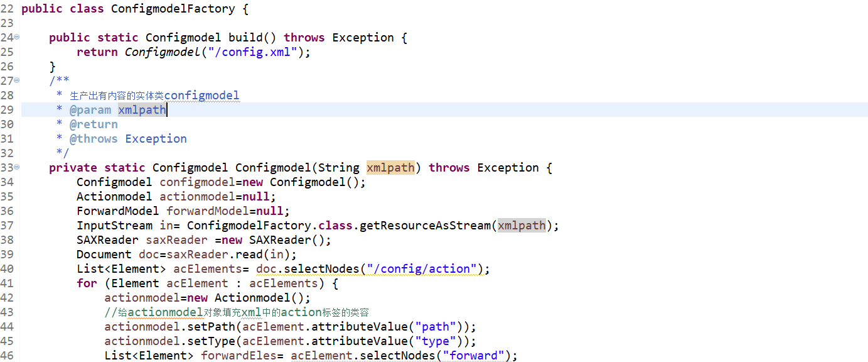Click actionmodel=null on line 35
The image size is (868, 362).
pos(215,197)
